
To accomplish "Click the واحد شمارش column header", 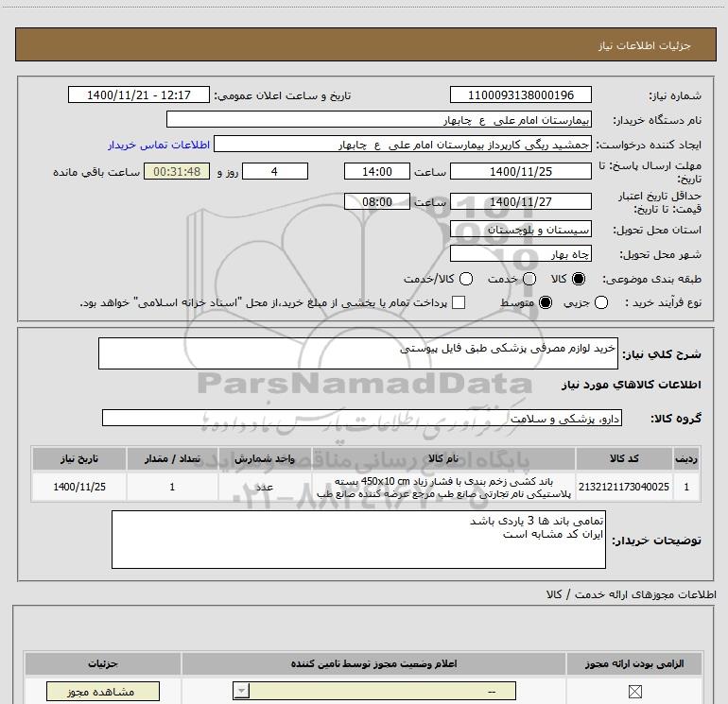I will (265, 458).
